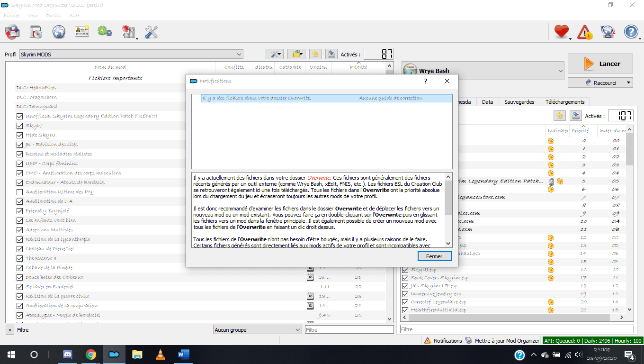Open Nexus website globe icon
Image resolution: width=644 pixels, height=364 pixels.
[59, 32]
